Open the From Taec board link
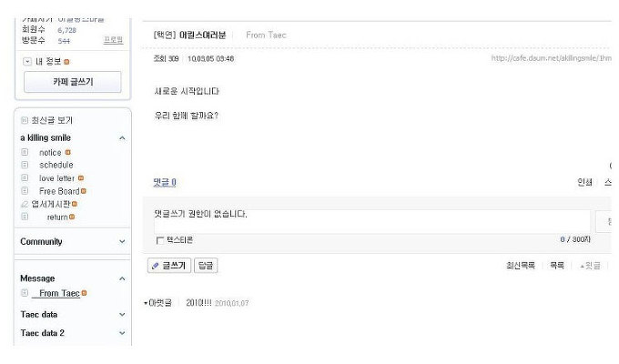 click(x=59, y=293)
